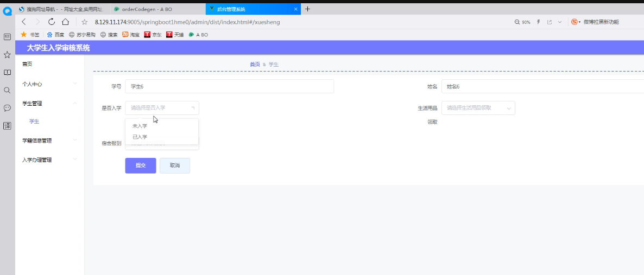The width and height of the screenshot is (644, 275).
Task: Open the translate icon in left sidebar
Action: (x=7, y=126)
